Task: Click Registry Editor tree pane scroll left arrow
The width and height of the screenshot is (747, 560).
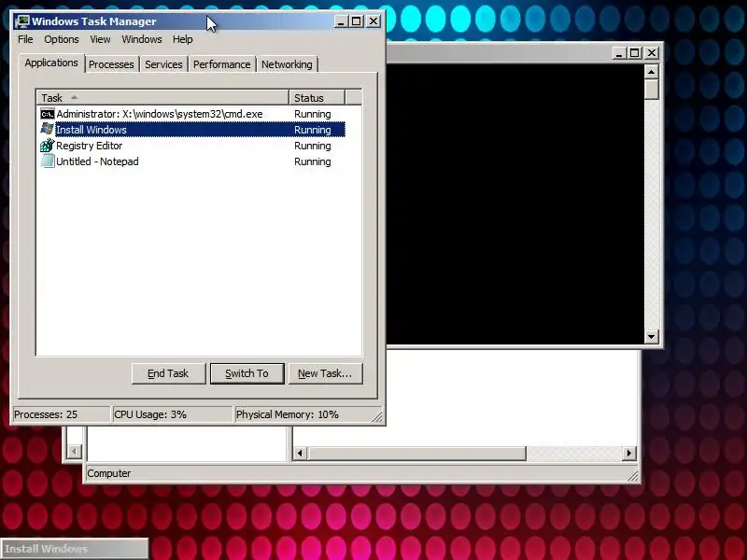Action: coord(74,451)
